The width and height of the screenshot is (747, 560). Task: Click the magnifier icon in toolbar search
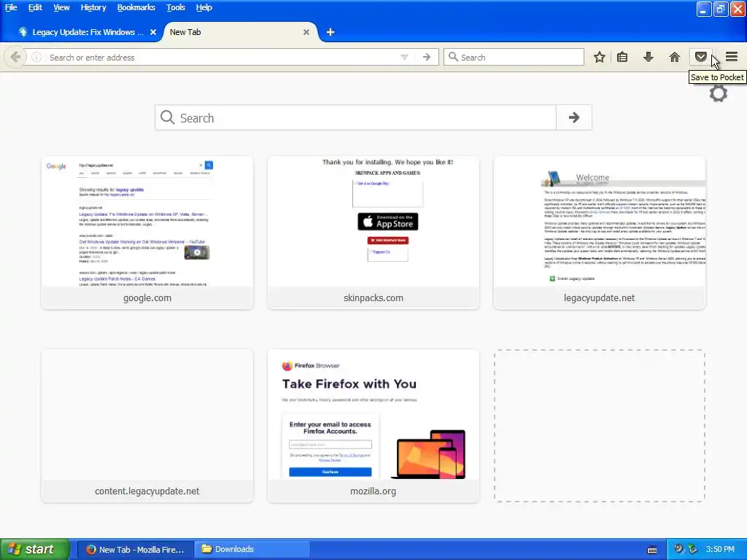tap(454, 57)
